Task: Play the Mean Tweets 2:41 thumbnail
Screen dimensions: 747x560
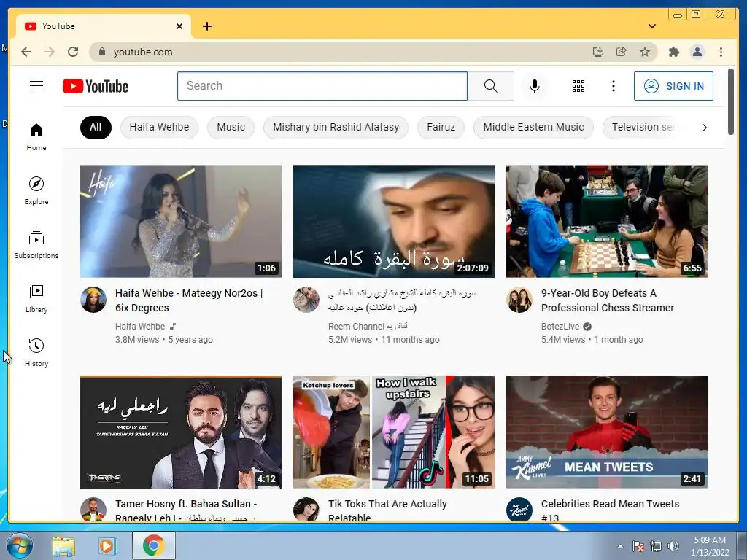Action: click(606, 432)
